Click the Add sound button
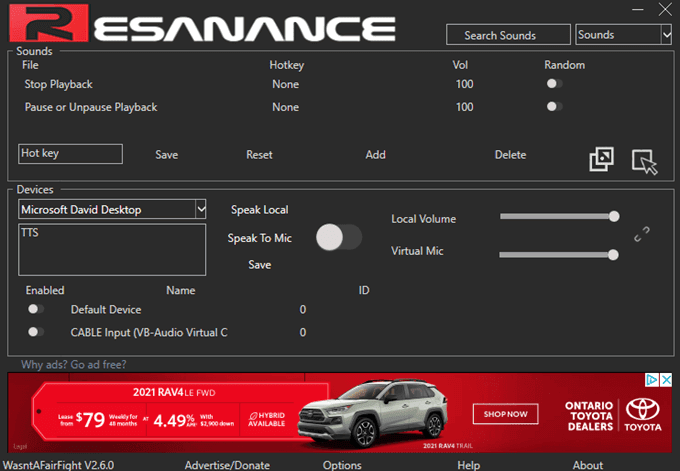The height and width of the screenshot is (471, 680). [x=375, y=155]
